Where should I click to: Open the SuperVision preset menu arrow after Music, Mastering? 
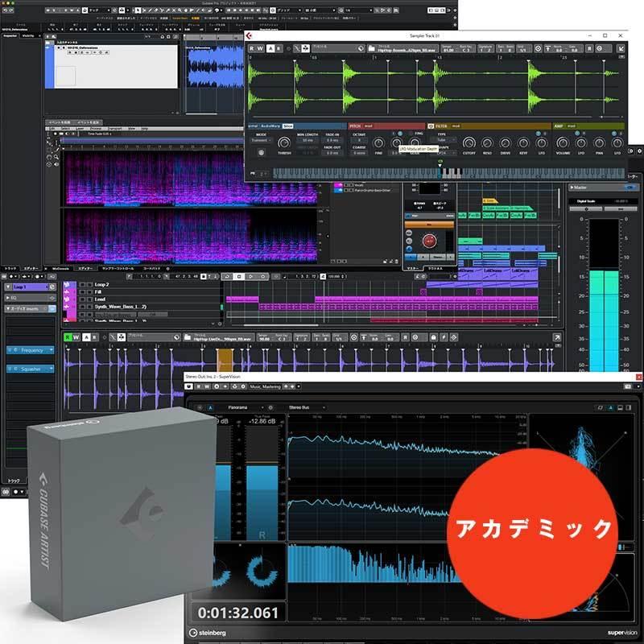299,386
